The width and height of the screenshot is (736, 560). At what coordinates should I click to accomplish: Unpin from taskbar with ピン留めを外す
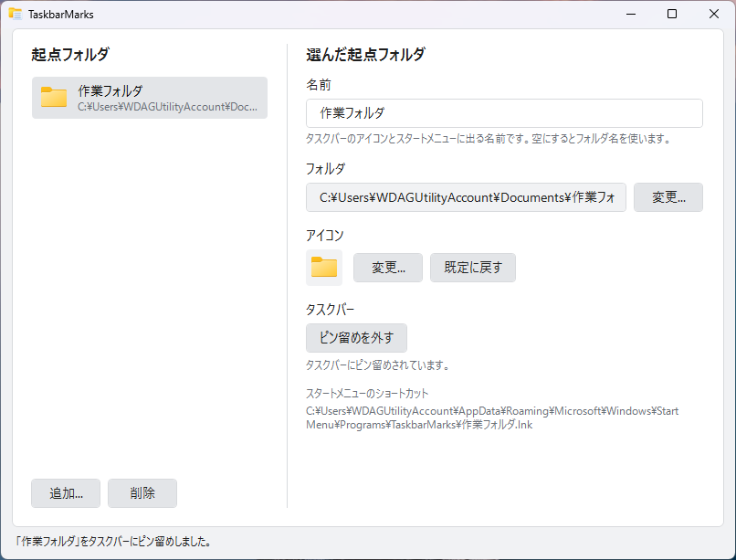point(357,338)
